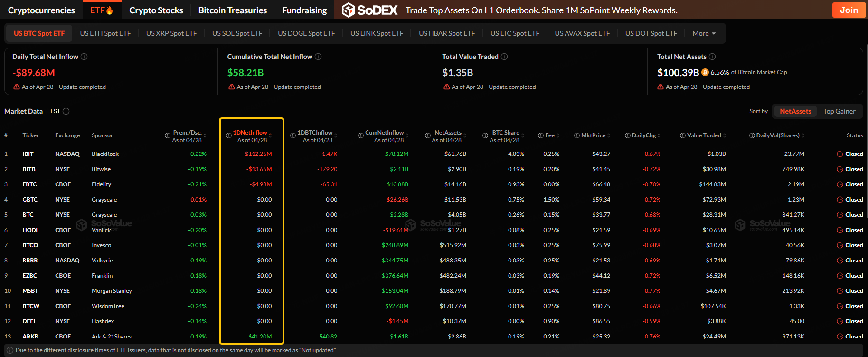The image size is (868, 357).
Task: Select the US BTC Spot ETF tab
Action: pos(39,33)
